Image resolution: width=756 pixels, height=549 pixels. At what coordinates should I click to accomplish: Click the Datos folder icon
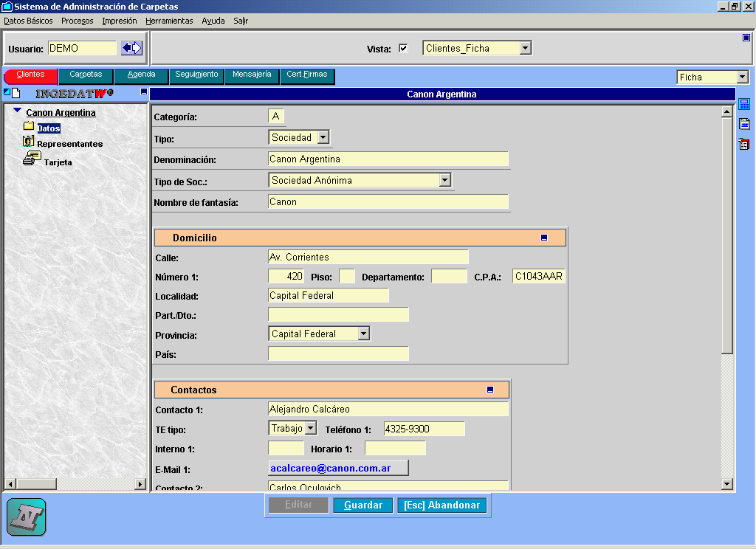click(x=29, y=126)
